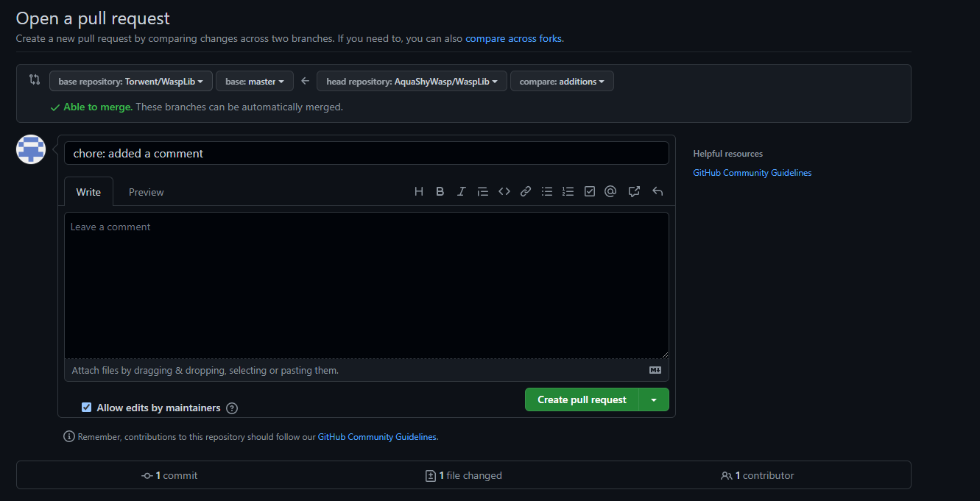View the 1 file changed summary
This screenshot has height=501, width=980.
click(x=464, y=475)
